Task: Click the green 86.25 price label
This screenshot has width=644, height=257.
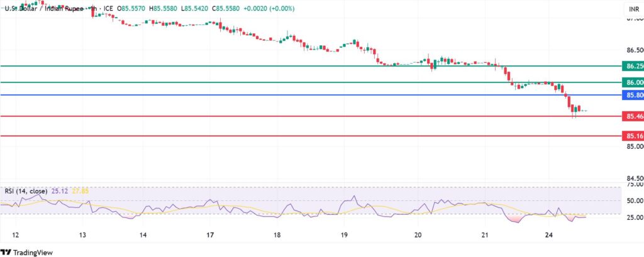Action: point(632,66)
